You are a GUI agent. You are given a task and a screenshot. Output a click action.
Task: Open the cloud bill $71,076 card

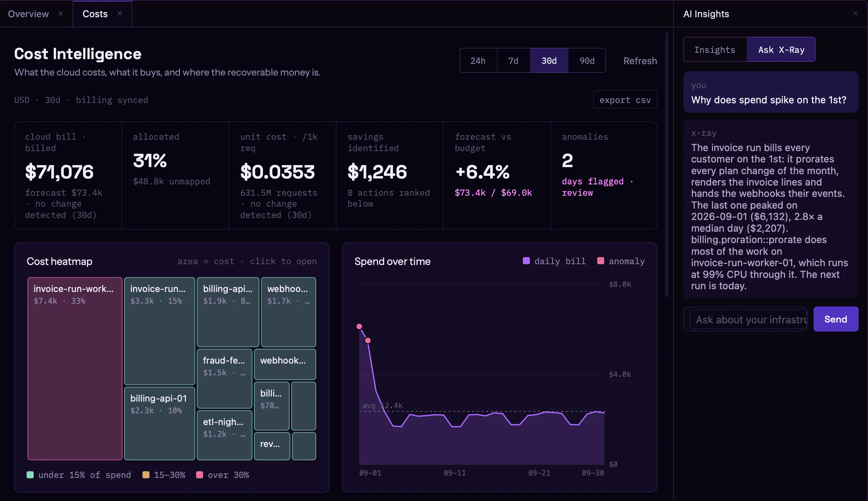(68, 175)
